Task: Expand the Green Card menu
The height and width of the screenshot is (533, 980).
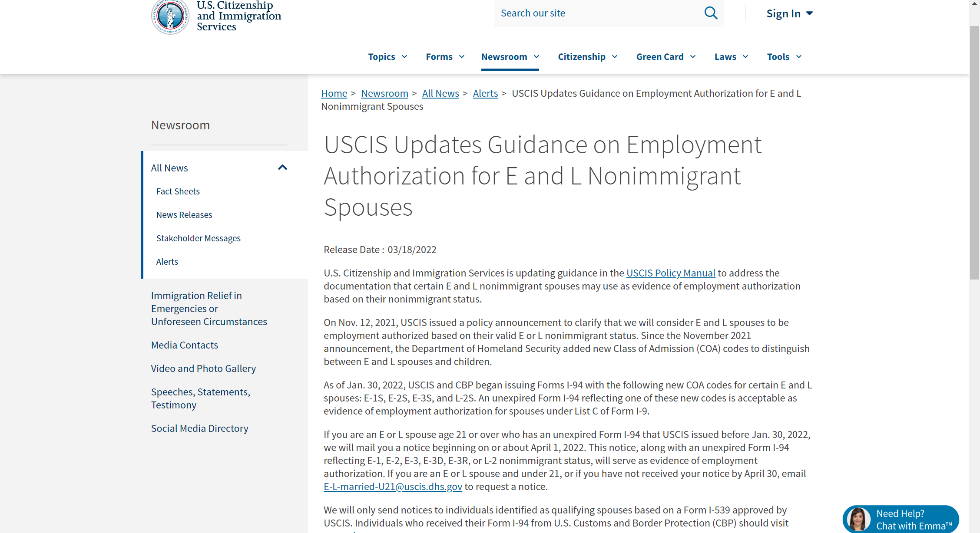Action: pos(666,57)
